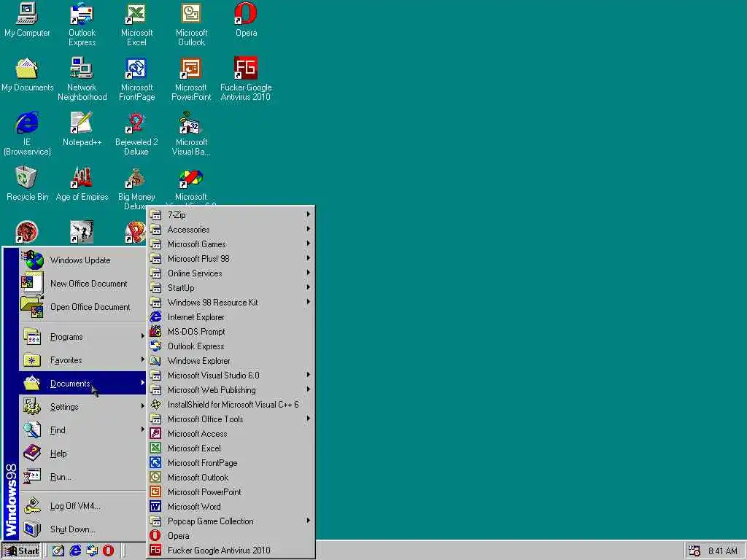Viewport: 747px width, 560px height.
Task: Click the Outlook Express quick launch icon
Action: (92, 551)
